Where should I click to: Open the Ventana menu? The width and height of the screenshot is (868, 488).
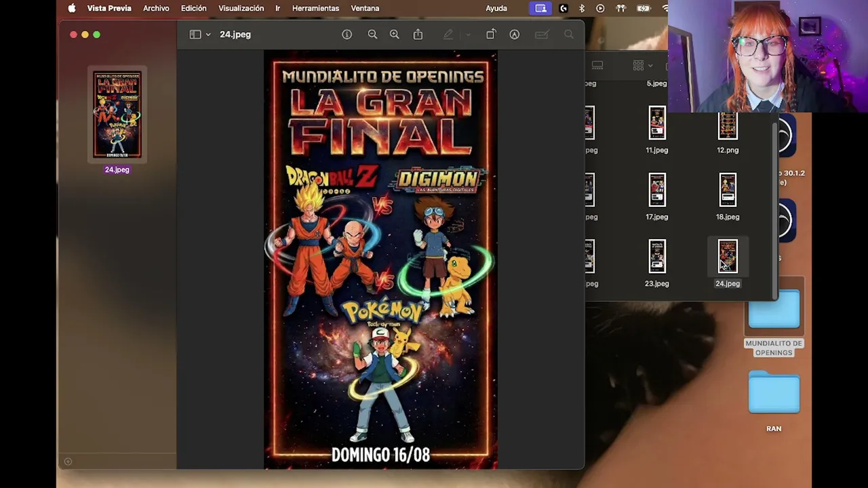(365, 8)
